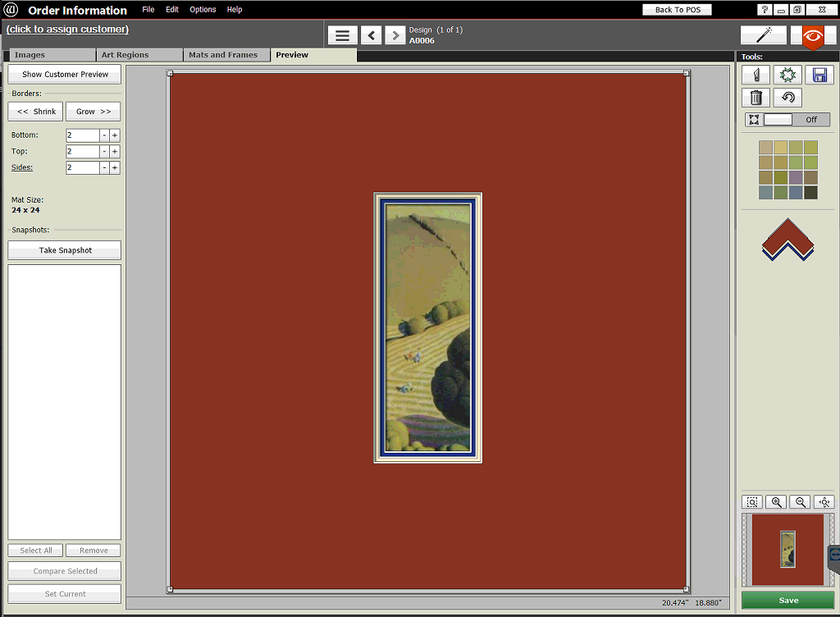Screen dimensions: 840x617
Task: Click the green Save button
Action: click(x=788, y=600)
